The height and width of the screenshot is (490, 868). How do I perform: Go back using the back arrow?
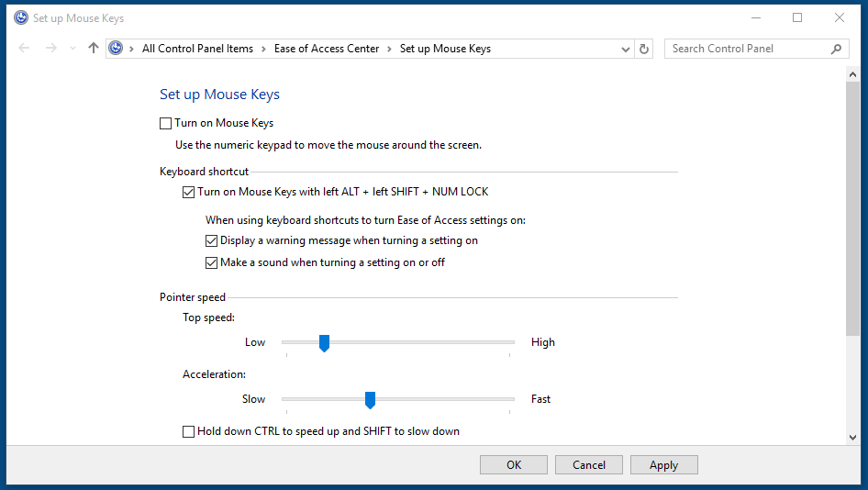25,49
